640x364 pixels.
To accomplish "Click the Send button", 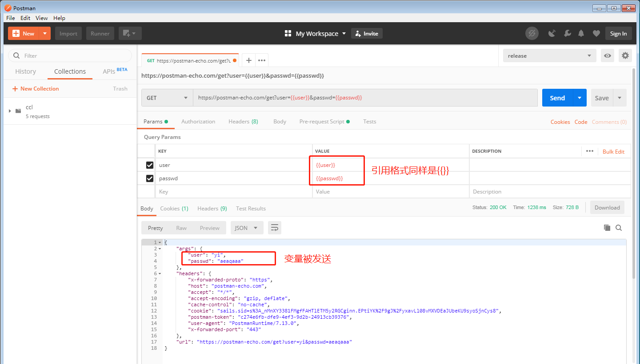I will (x=557, y=98).
